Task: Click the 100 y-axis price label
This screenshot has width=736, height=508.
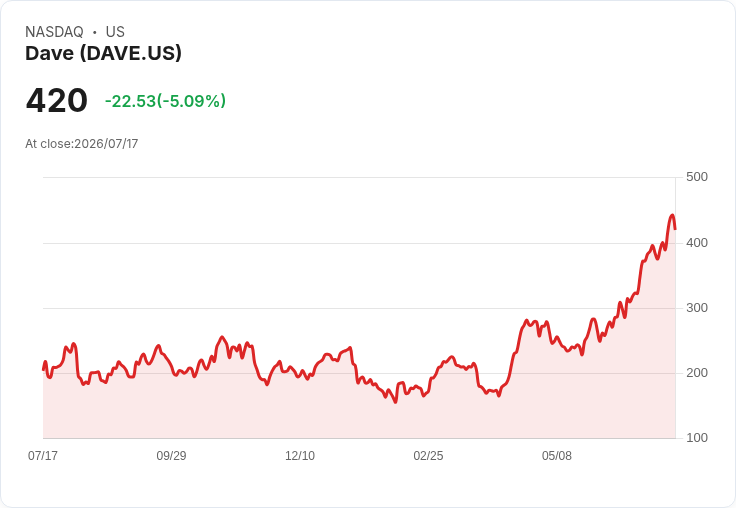Action: coord(697,438)
